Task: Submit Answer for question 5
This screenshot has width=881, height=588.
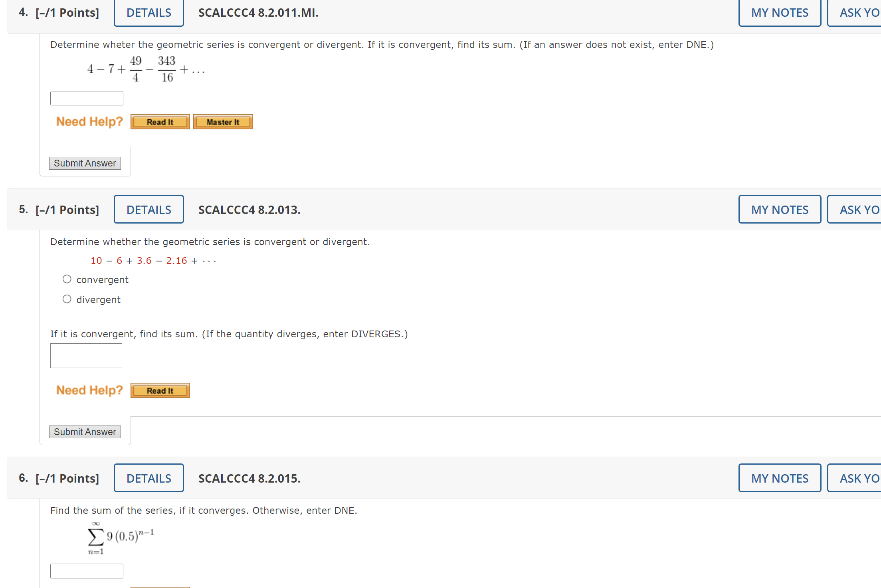Action: pyautogui.click(x=85, y=432)
